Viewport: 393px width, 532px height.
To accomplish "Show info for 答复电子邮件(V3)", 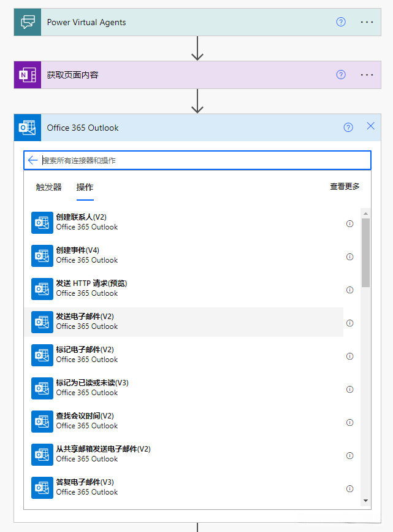I will [349, 488].
